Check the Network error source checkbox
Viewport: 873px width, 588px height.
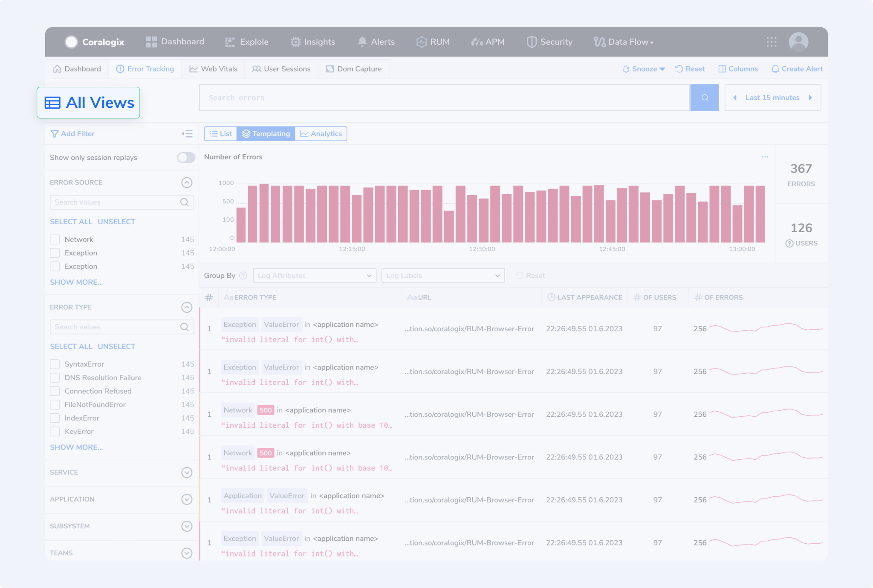click(55, 239)
